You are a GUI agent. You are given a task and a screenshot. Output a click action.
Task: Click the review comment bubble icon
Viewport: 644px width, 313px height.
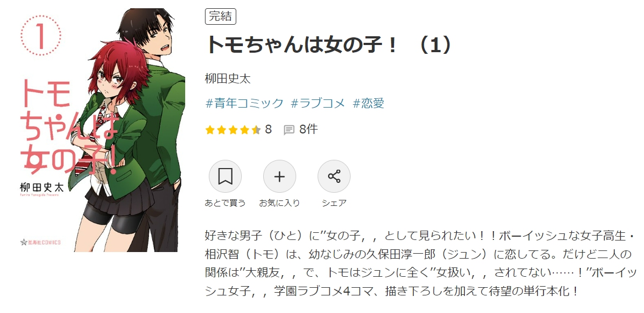point(289,130)
